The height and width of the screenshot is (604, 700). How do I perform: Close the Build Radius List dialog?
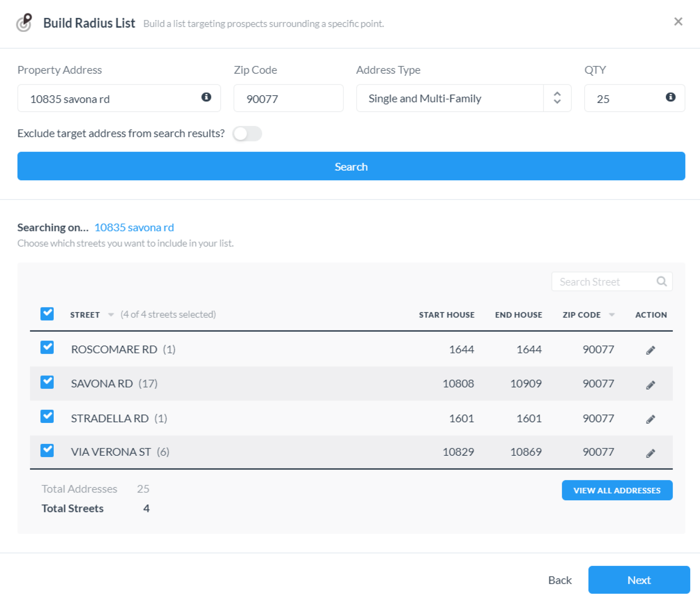click(x=678, y=22)
